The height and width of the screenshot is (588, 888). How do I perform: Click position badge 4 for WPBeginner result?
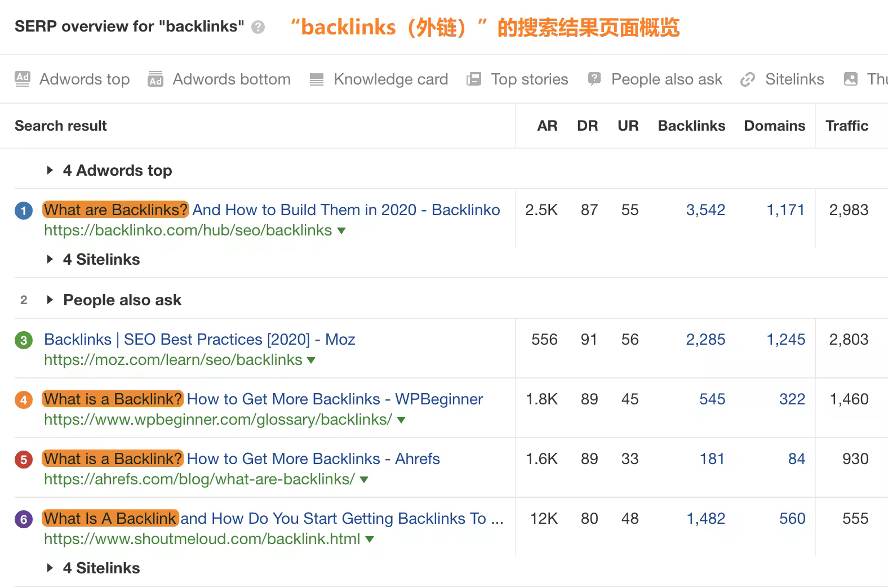tap(24, 400)
